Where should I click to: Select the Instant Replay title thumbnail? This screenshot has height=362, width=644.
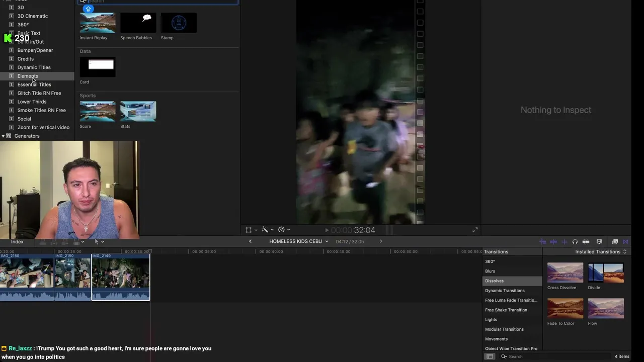[x=98, y=23]
